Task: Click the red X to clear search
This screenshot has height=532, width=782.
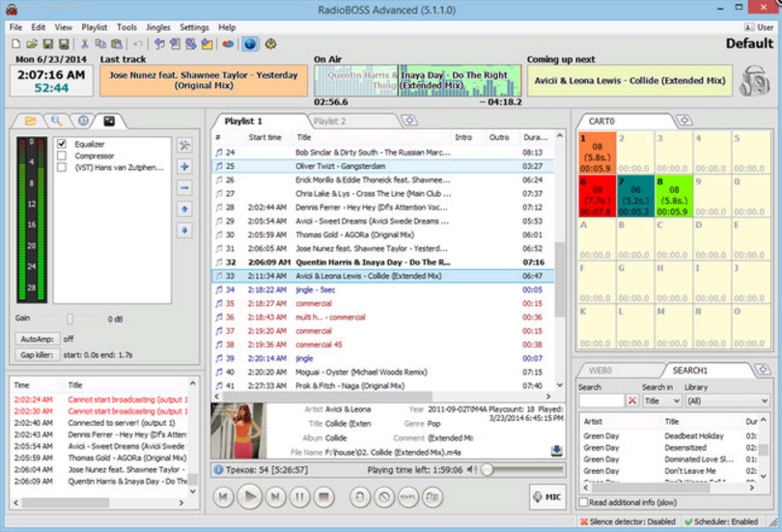Action: (x=632, y=401)
